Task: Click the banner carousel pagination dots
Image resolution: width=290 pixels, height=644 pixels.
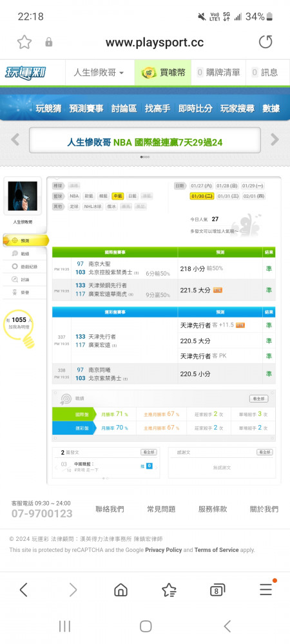Action: (x=145, y=156)
